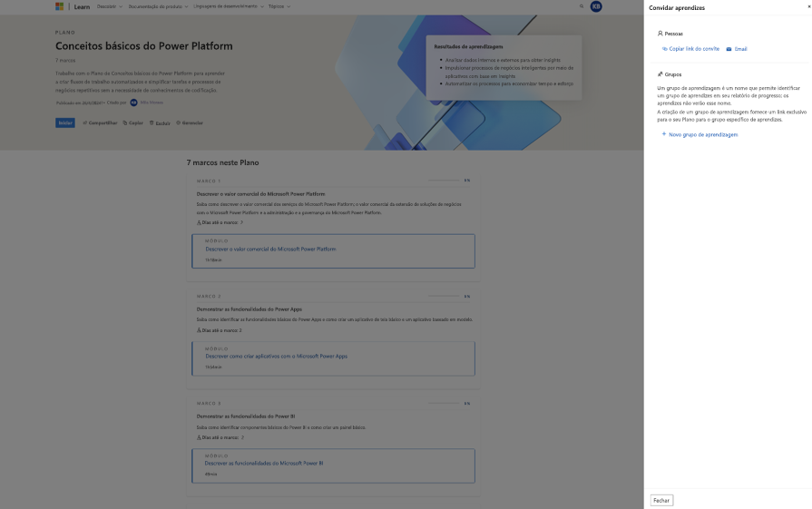Click the Iniciar button
Viewport: 812px width, 509px height.
[x=65, y=123]
